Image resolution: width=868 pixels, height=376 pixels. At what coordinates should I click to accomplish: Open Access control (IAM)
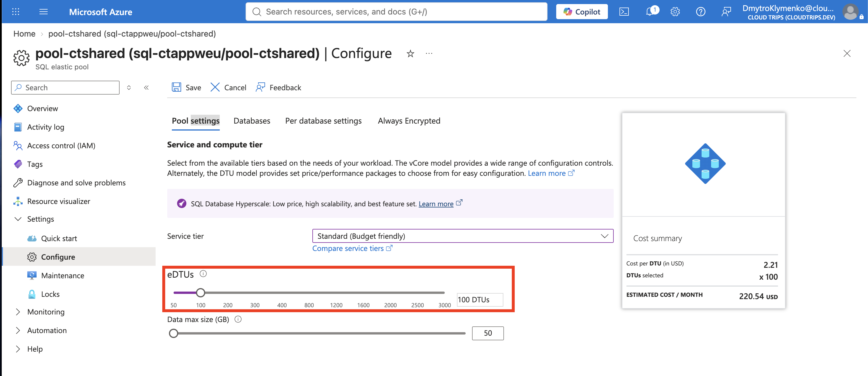pyautogui.click(x=61, y=145)
